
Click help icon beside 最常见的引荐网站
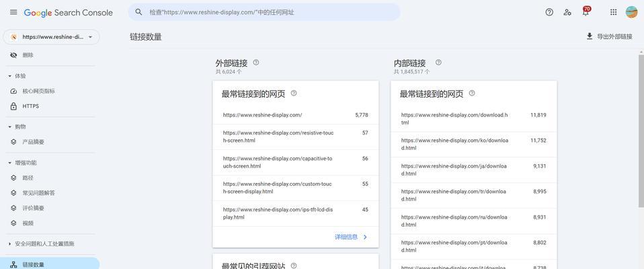click(x=294, y=266)
